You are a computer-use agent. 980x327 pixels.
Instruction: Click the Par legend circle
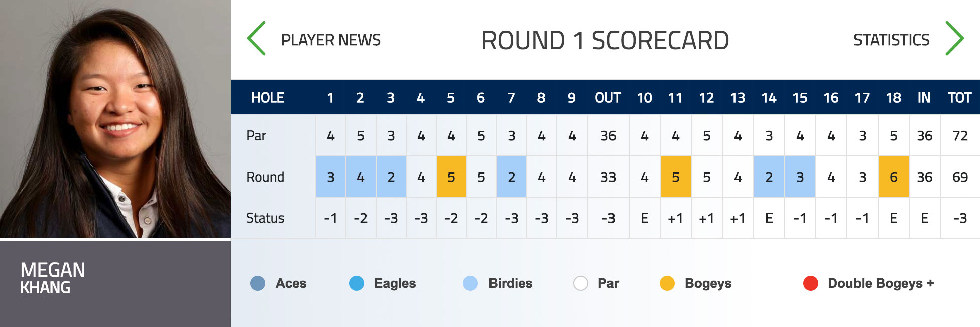[581, 283]
